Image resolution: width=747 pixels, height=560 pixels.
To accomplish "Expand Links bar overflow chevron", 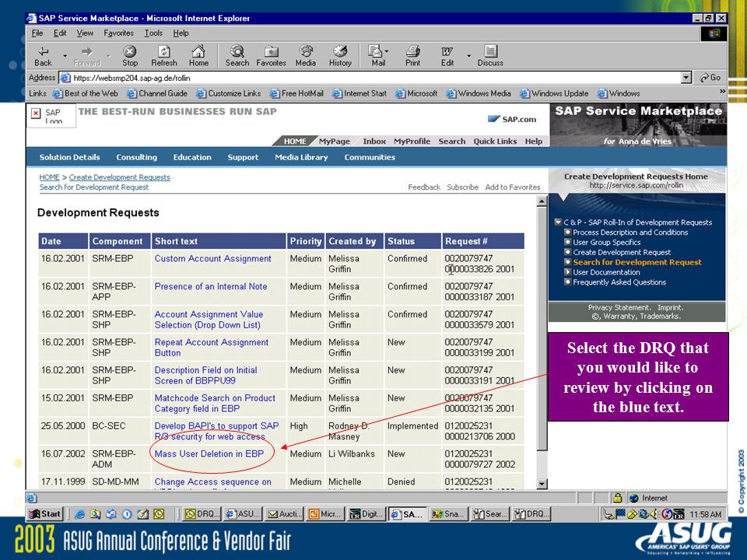I will pos(722,92).
